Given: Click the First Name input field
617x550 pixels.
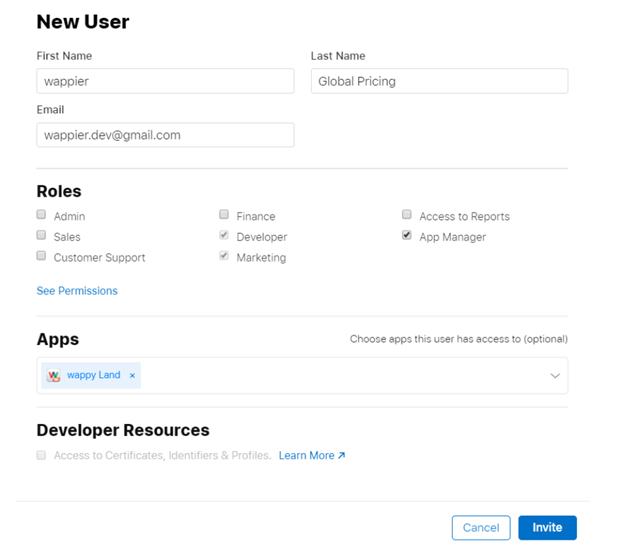Looking at the screenshot, I should 165,81.
